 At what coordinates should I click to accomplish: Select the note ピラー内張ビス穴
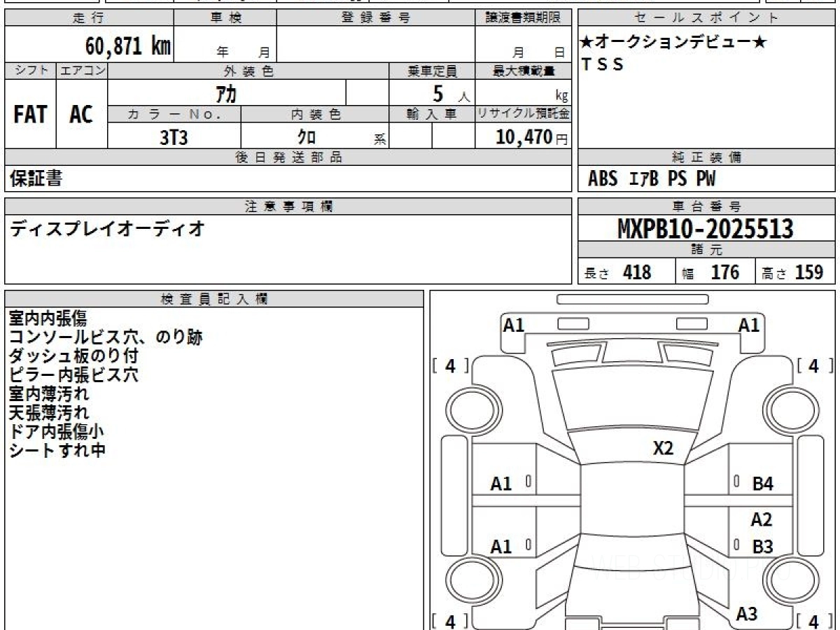click(73, 375)
